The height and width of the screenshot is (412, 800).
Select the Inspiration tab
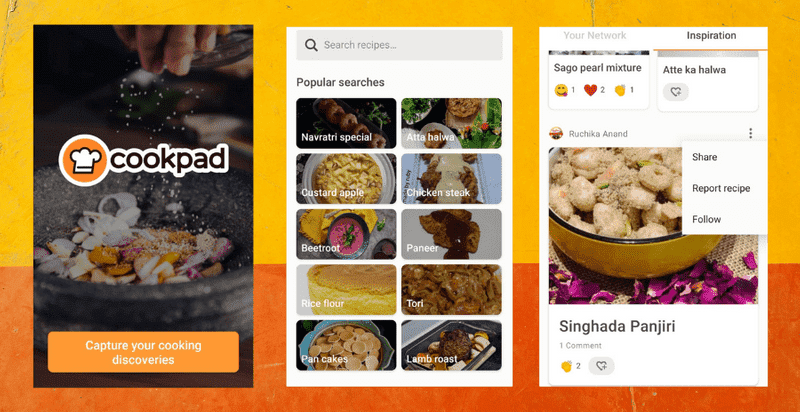(711, 36)
